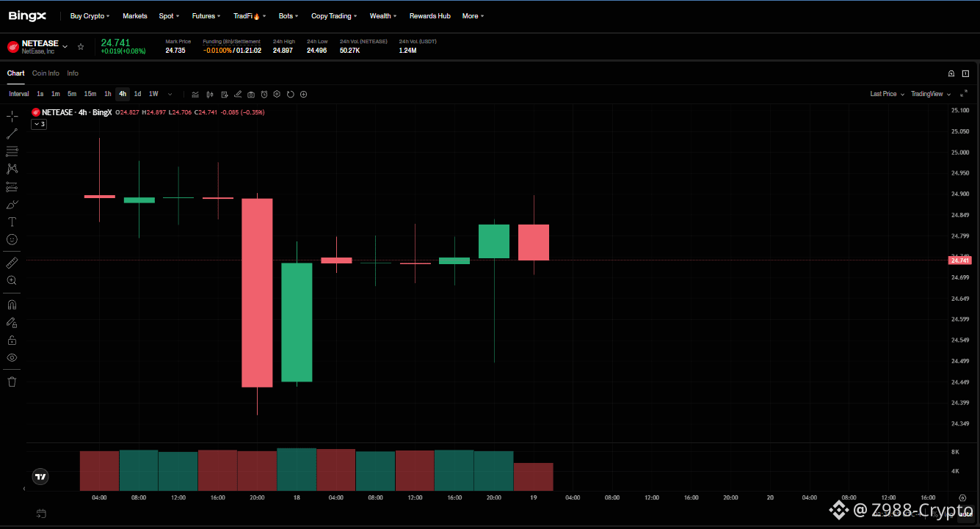Enter fullscreen chart mode

964,94
